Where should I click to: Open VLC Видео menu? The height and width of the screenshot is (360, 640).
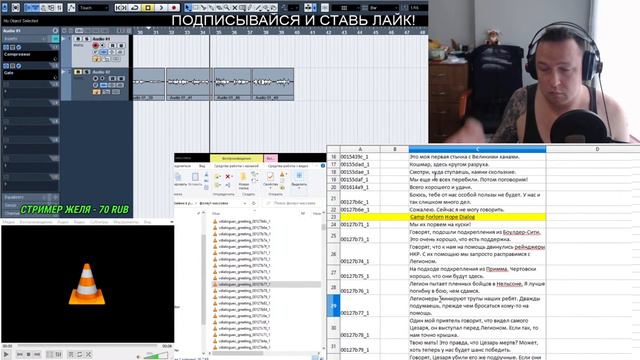(79, 222)
